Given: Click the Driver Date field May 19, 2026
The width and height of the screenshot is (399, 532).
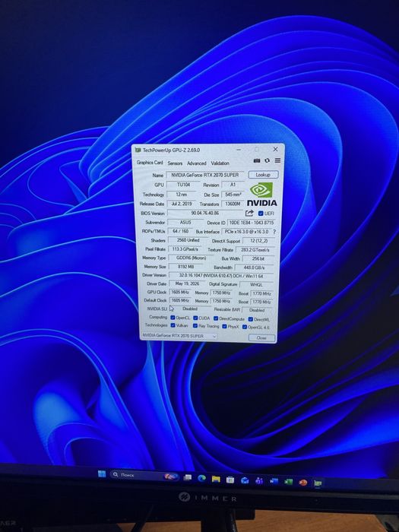Looking at the screenshot, I should [x=187, y=283].
